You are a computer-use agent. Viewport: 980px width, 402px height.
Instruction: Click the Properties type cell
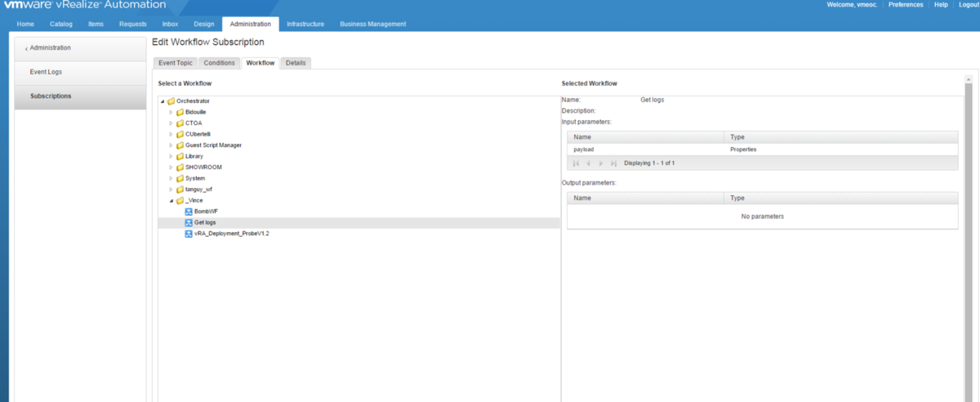841,150
